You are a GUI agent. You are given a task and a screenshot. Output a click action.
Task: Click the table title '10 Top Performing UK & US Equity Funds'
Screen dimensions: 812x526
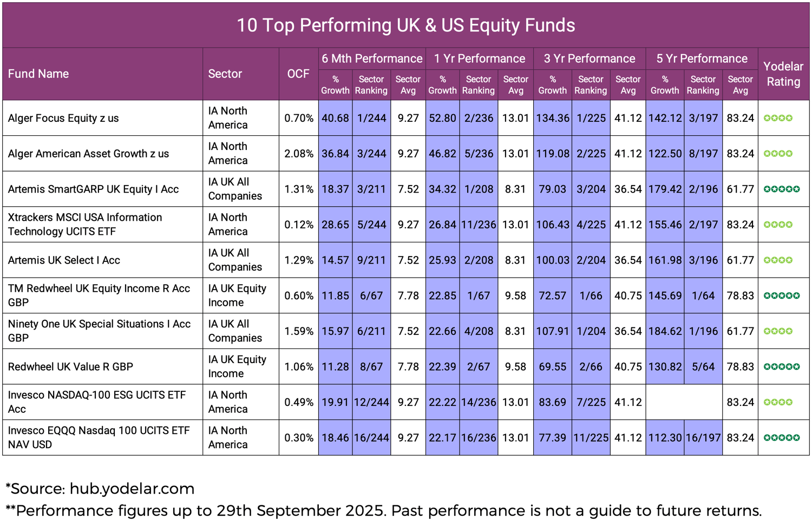click(406, 25)
